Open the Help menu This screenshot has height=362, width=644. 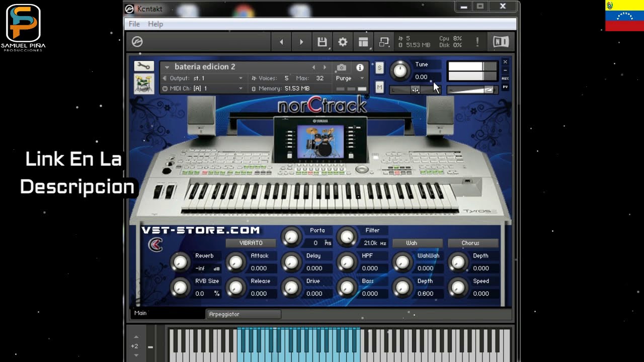point(155,24)
